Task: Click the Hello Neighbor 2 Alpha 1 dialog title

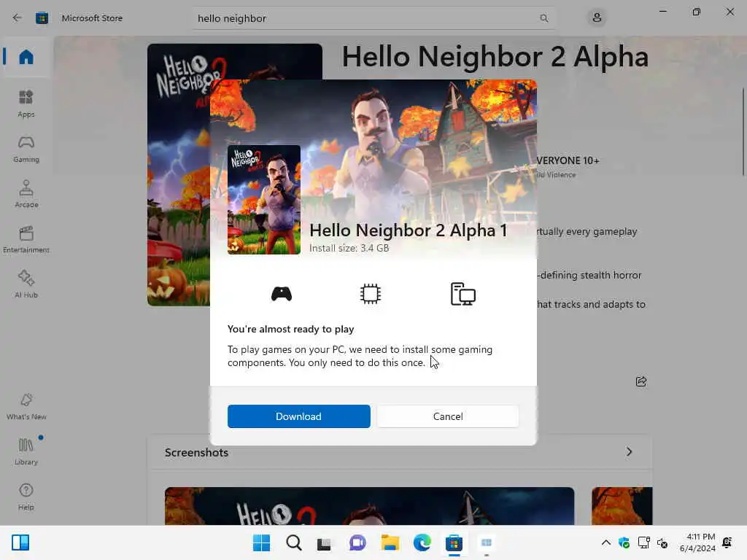Action: (x=409, y=230)
